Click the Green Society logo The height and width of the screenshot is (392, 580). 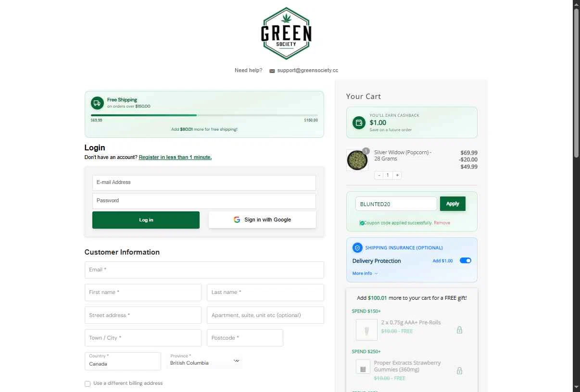[x=286, y=33]
